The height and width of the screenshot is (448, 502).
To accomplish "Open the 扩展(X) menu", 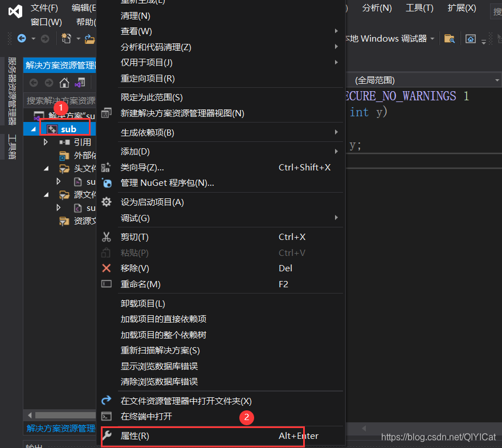I will [462, 8].
